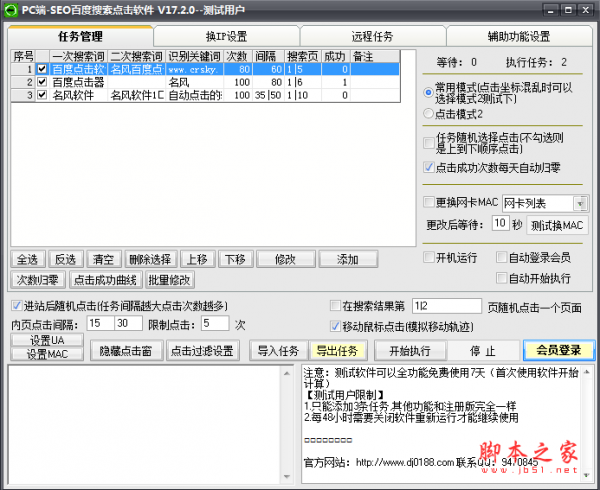This screenshot has height=490, width=600.
Task: Switch to 任务管理 tab
Action: pyautogui.click(x=80, y=36)
